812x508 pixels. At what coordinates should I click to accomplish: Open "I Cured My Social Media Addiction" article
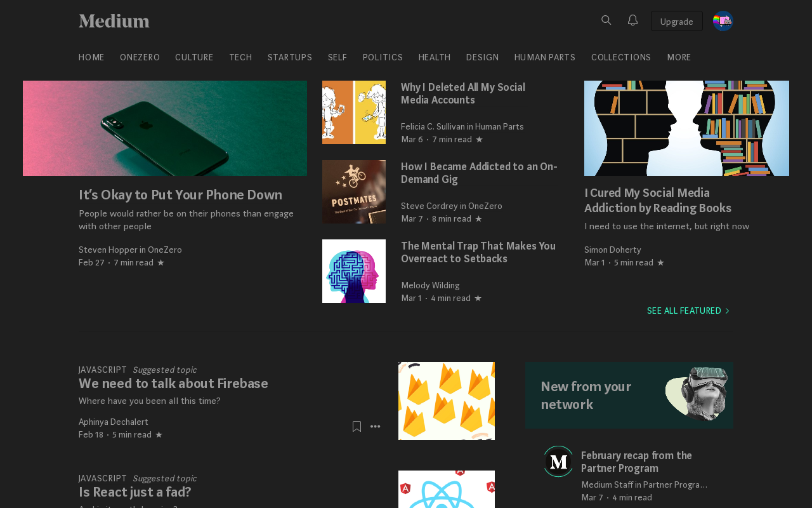[658, 200]
